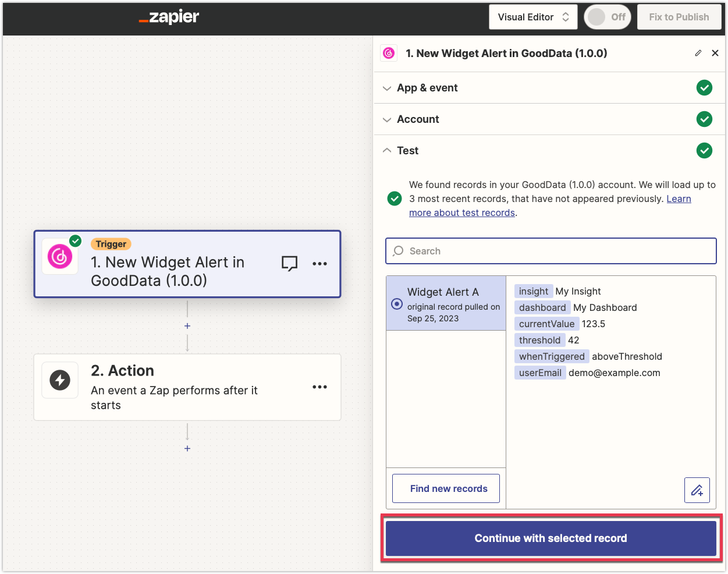This screenshot has height=574, width=728.
Task: Add step between Trigger and Action
Action: click(x=187, y=326)
